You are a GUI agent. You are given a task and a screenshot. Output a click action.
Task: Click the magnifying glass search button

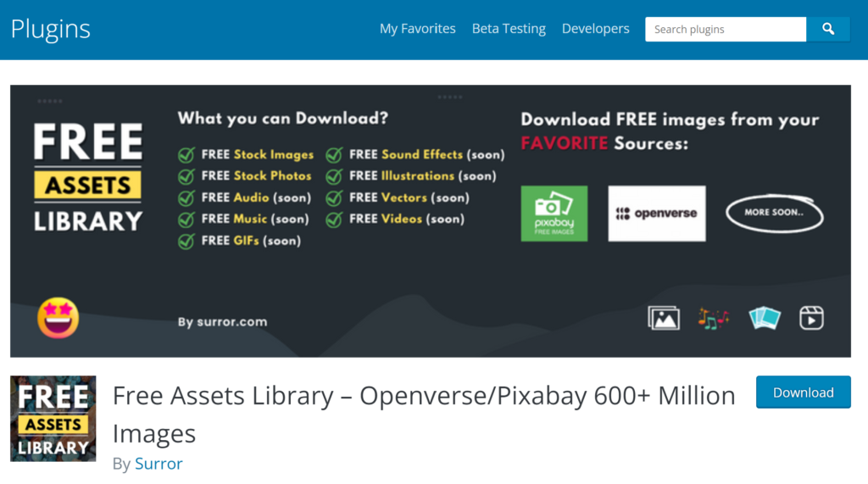click(x=828, y=29)
